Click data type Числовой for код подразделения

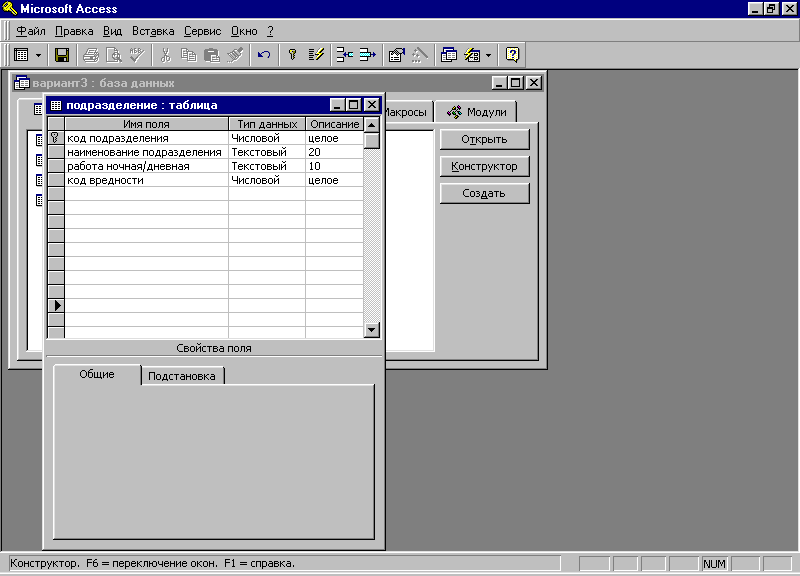(267, 138)
